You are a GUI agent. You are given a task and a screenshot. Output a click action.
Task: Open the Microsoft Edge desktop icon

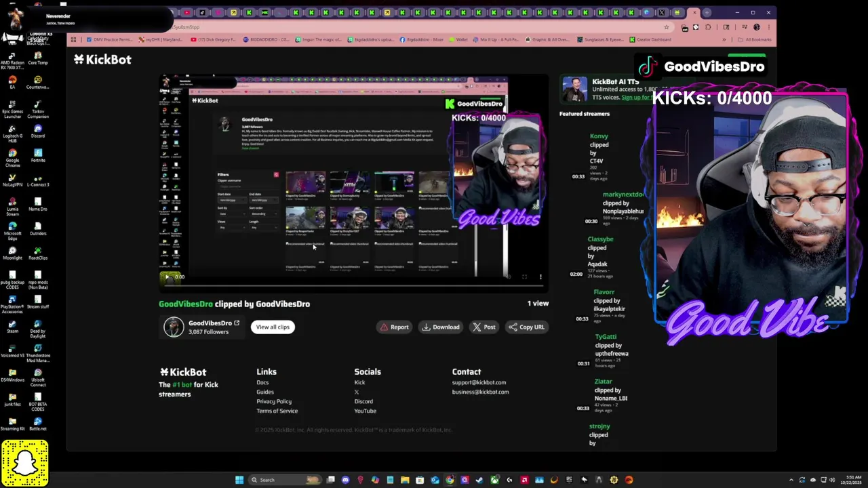(12, 231)
